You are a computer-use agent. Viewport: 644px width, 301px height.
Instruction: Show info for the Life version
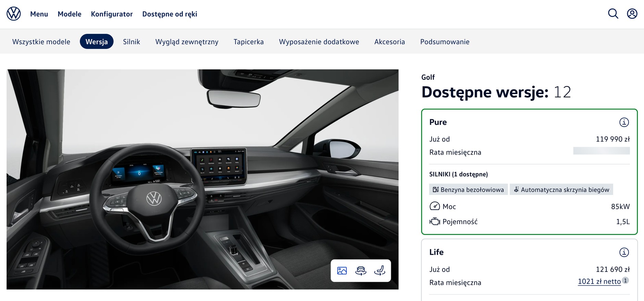click(x=624, y=252)
